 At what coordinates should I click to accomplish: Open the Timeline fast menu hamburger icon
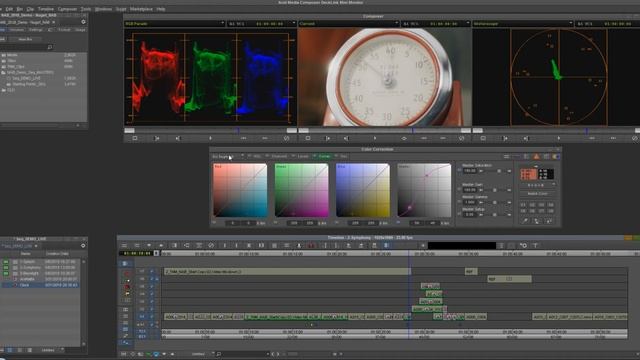124,246
